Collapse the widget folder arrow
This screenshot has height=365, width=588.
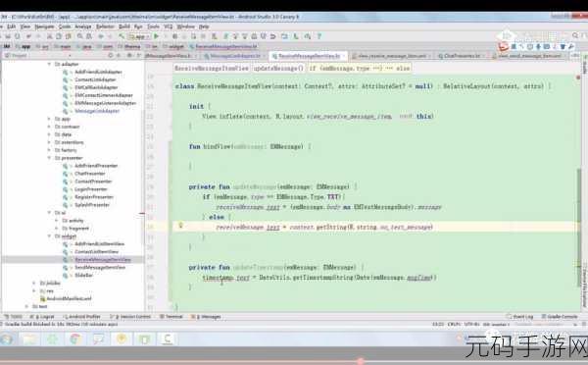[x=49, y=236]
